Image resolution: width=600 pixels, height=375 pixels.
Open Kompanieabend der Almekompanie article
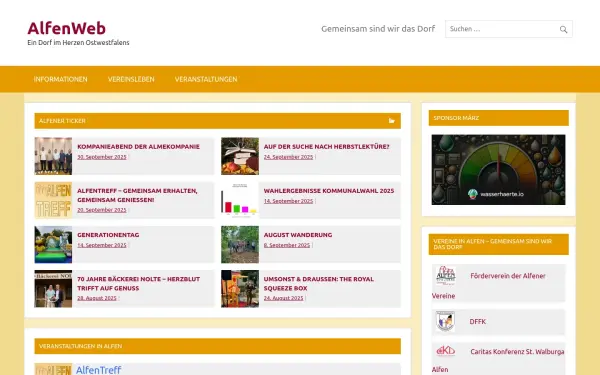pos(139,147)
